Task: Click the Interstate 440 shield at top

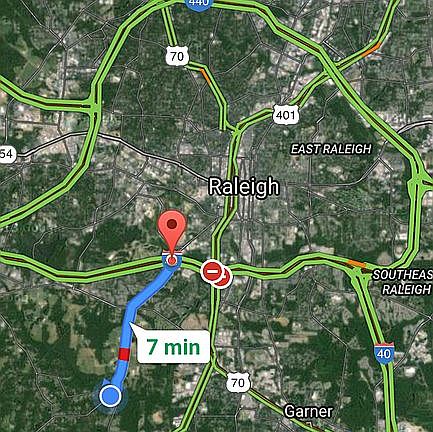Action: 199,4
